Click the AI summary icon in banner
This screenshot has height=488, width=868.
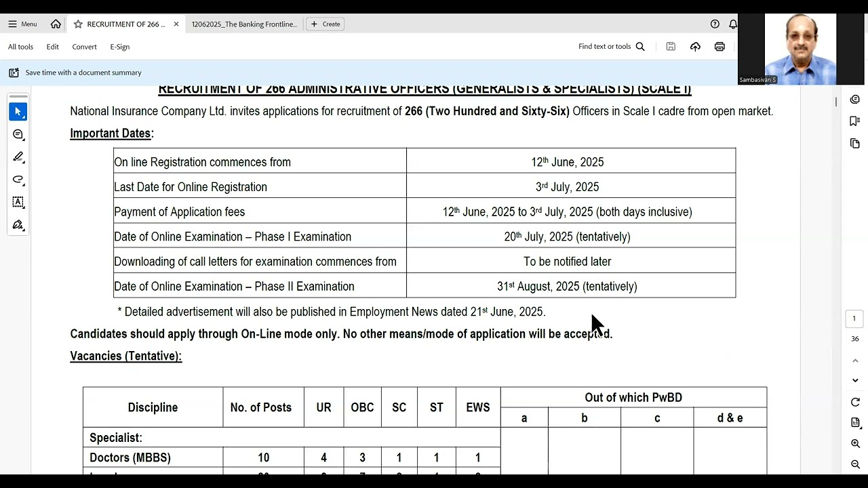coord(14,73)
